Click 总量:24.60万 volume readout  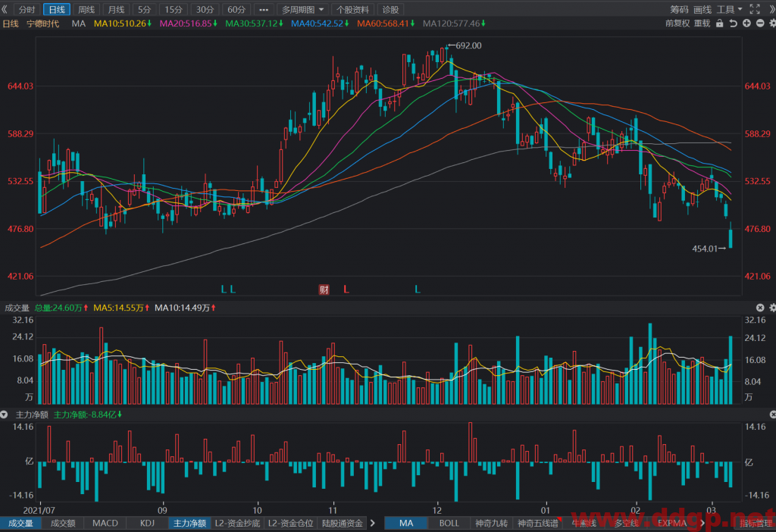[61, 308]
